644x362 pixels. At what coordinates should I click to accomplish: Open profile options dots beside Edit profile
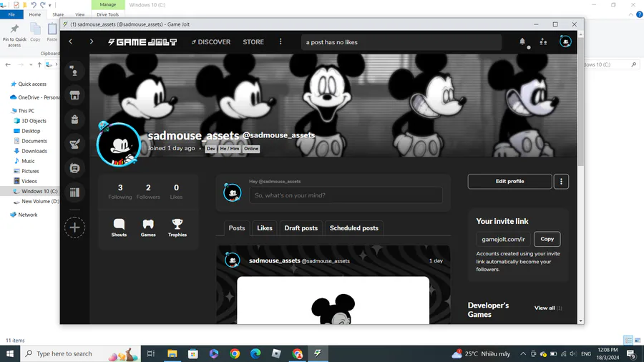[x=561, y=182]
